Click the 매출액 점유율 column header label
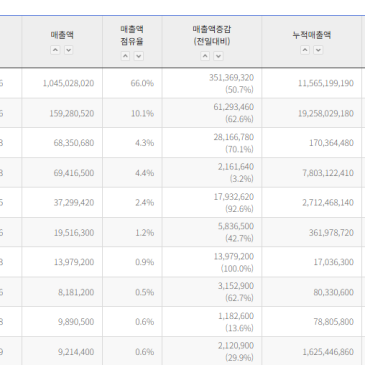 pos(132,35)
